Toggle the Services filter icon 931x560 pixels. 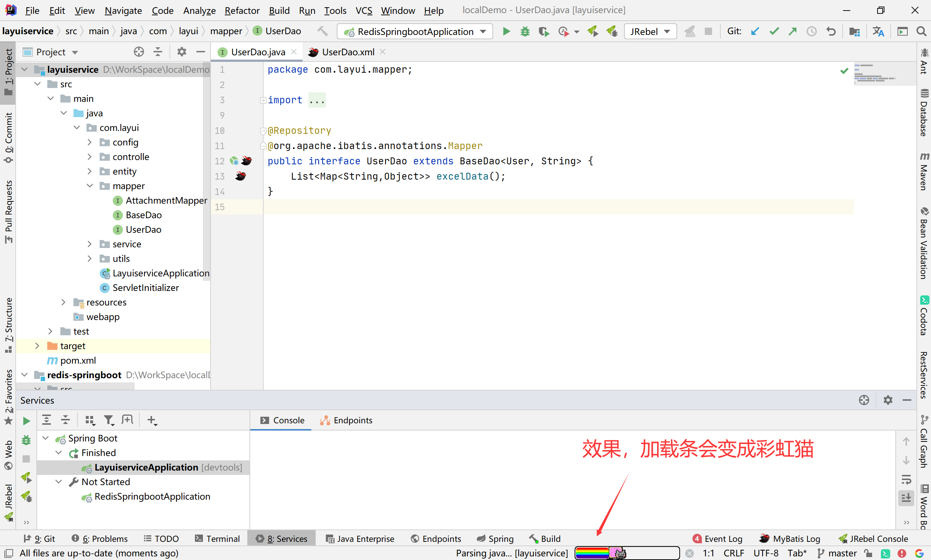109,420
